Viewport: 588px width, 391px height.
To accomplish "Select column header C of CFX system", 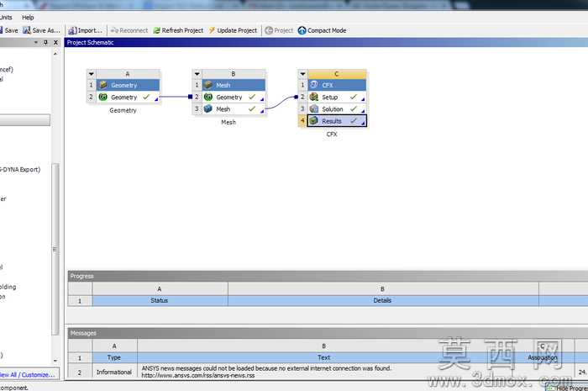I will click(337, 74).
